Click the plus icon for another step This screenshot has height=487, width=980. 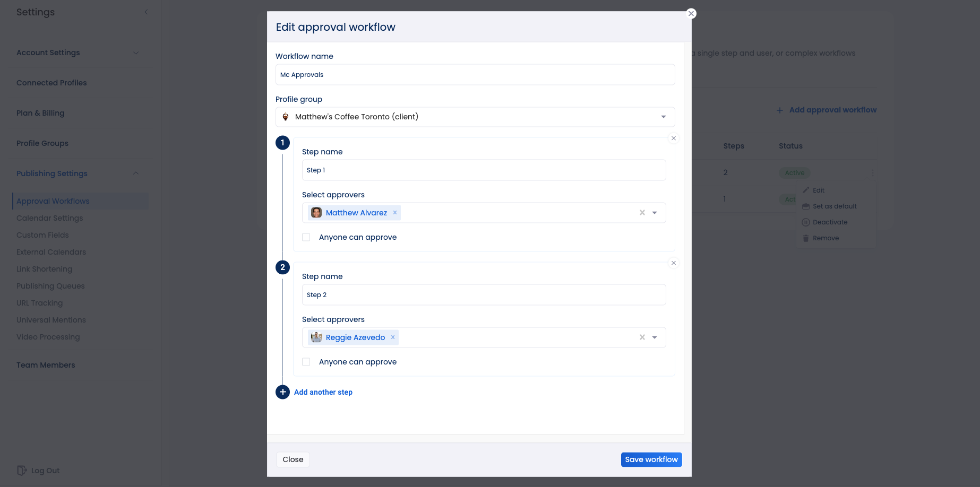coord(282,392)
